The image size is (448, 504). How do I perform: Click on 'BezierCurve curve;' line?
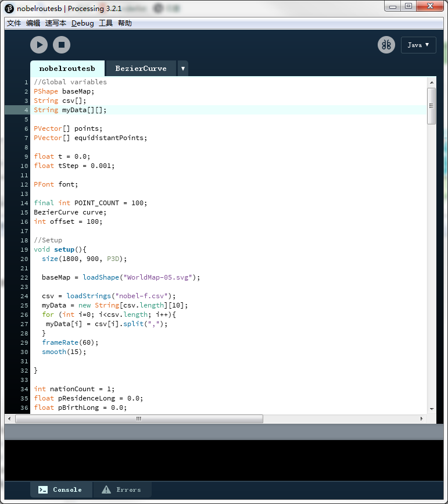pos(70,212)
